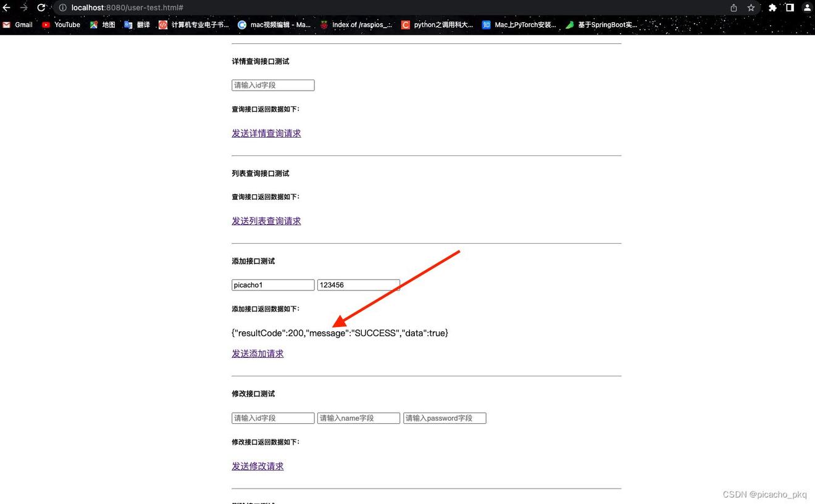Toggle the browser side panel icon

(790, 7)
